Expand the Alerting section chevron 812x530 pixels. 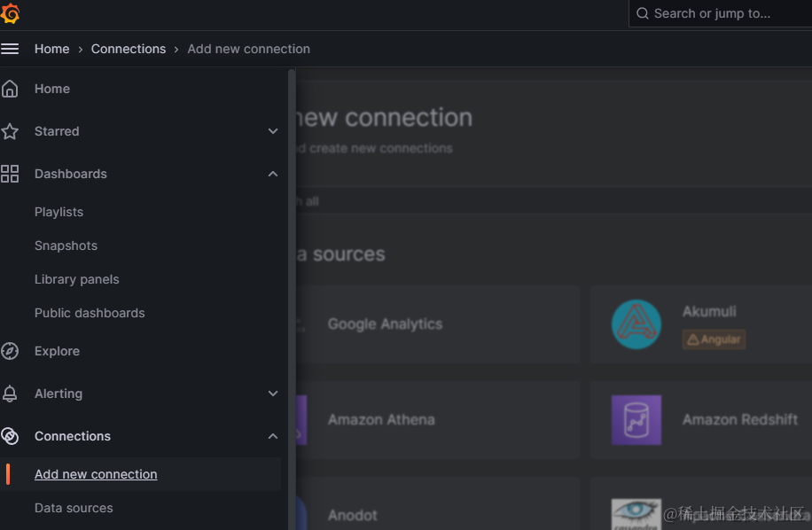(x=273, y=394)
